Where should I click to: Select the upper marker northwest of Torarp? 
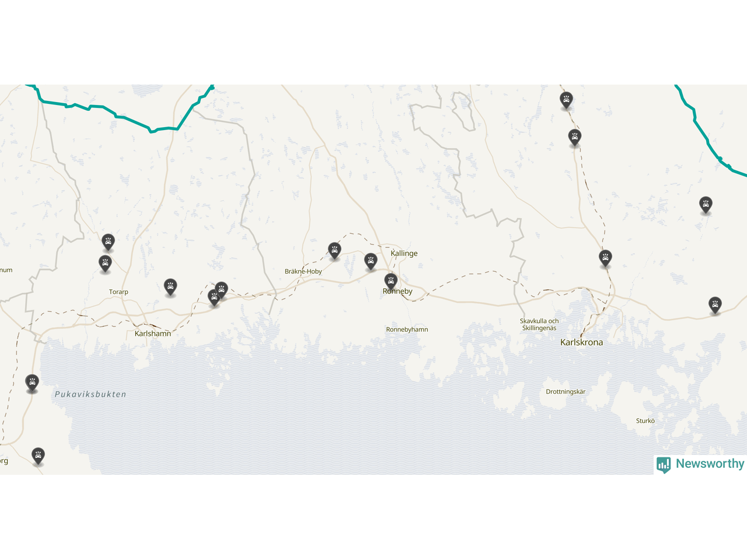click(x=108, y=242)
